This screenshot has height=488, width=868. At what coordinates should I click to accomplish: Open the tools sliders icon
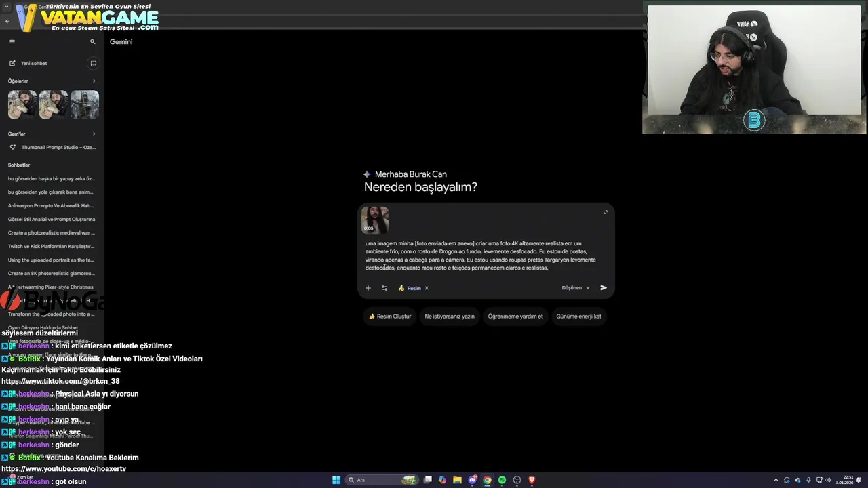pos(384,288)
